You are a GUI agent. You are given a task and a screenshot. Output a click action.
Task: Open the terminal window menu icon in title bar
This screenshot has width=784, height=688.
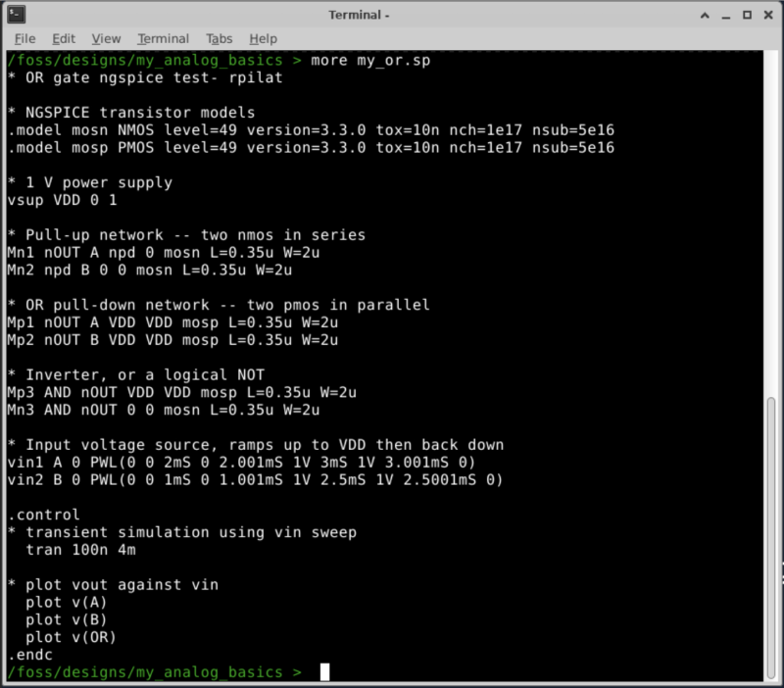coord(14,15)
